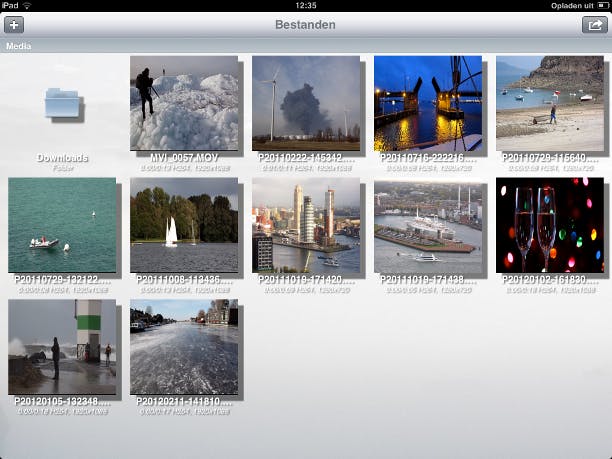Viewport: 612px width, 459px height.
Task: Open P20110729-132122 green sea boat video
Action: tap(62, 225)
